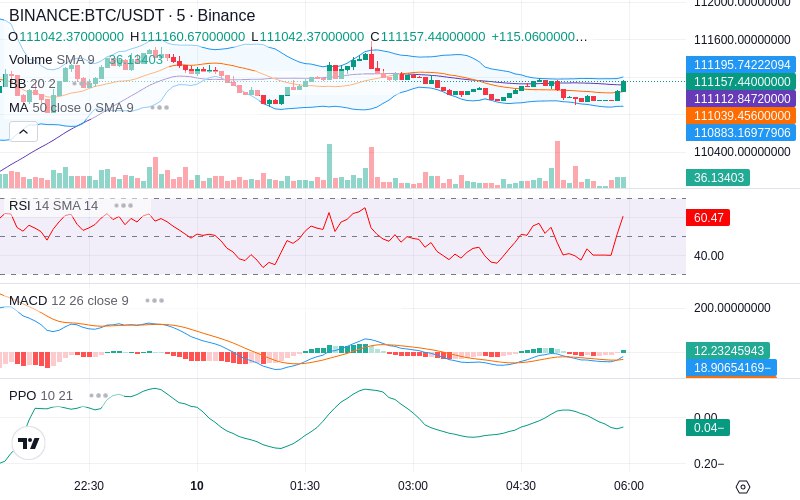The image size is (800, 500).
Task: Select the PPO 10 21 legend
Action: (x=41, y=395)
